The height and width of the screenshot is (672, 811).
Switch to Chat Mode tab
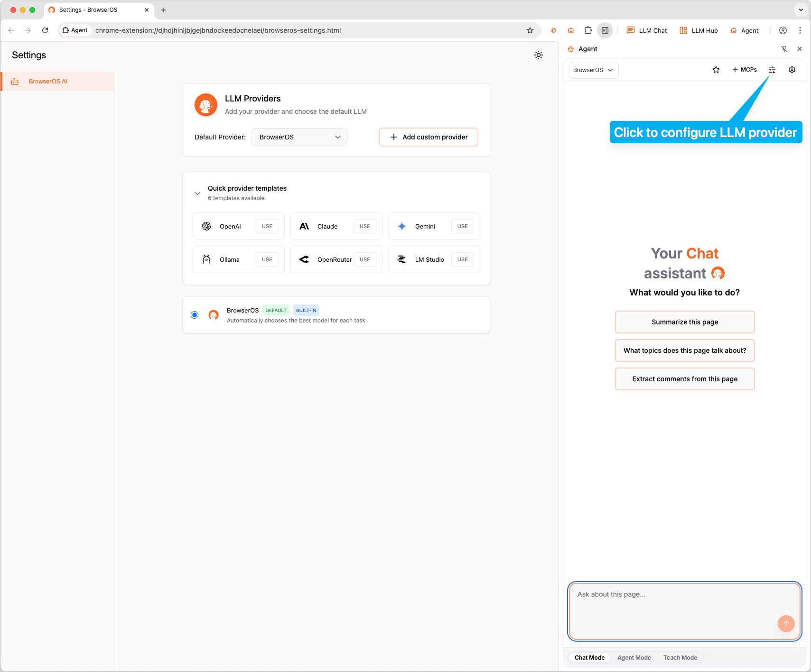click(589, 658)
